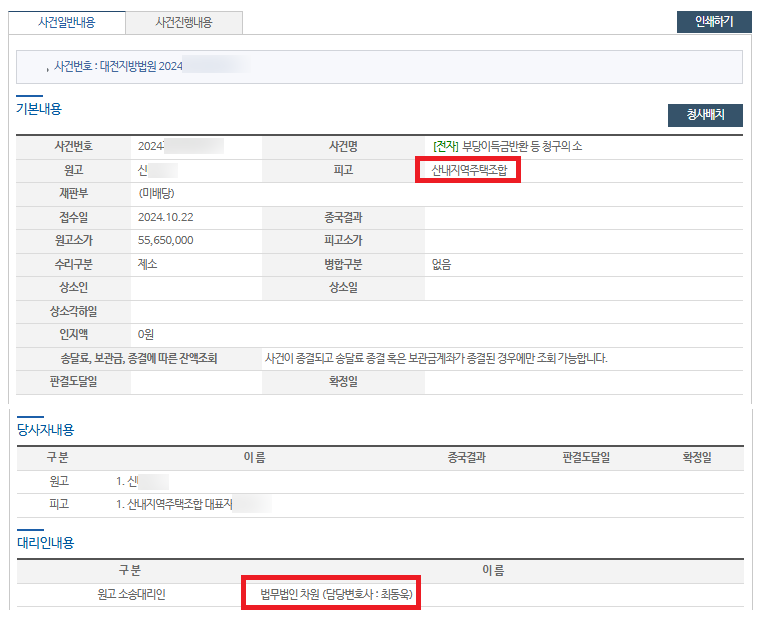764x620 pixels.
Task: Click the 기본내용 section heading
Action: [x=39, y=110]
